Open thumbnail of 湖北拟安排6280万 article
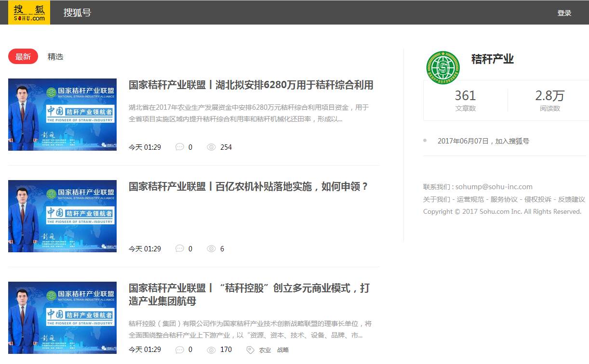The image size is (589, 364). (x=62, y=115)
